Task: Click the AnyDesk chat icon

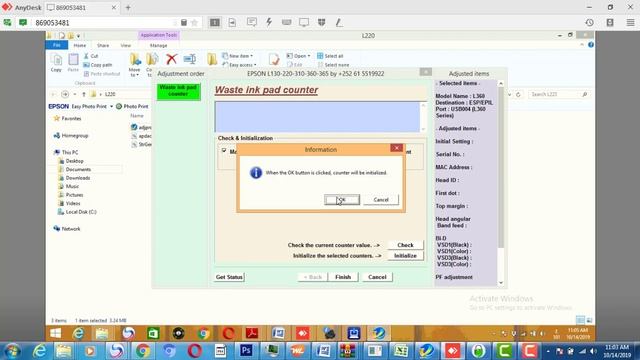Action: pos(251,22)
